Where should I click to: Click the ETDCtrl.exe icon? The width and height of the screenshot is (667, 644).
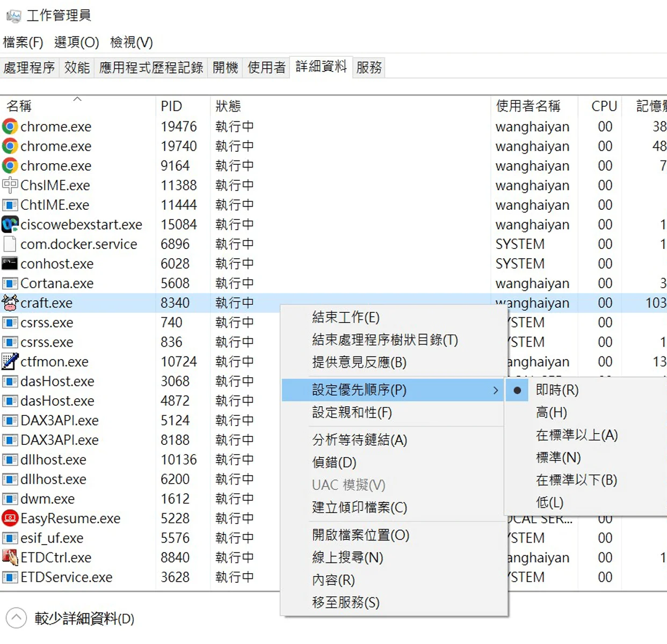pos(10,558)
